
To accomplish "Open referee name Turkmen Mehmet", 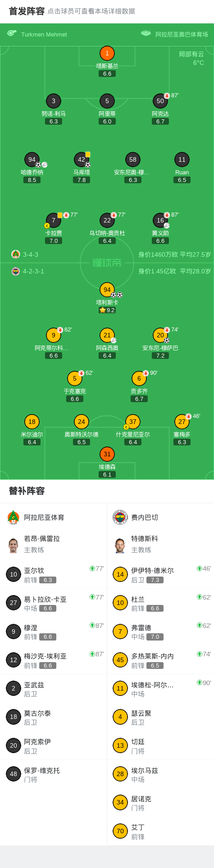I will (44, 34).
